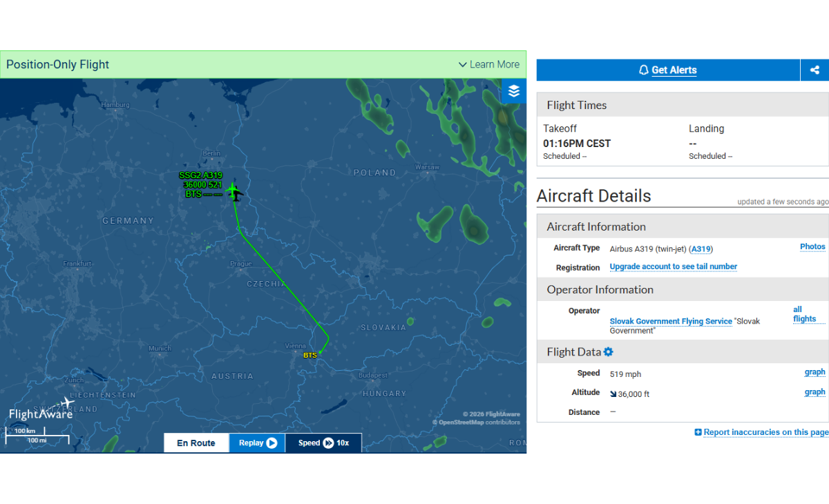Image resolution: width=829 pixels, height=504 pixels.
Task: Click the Flight Data settings gear
Action: (x=608, y=352)
